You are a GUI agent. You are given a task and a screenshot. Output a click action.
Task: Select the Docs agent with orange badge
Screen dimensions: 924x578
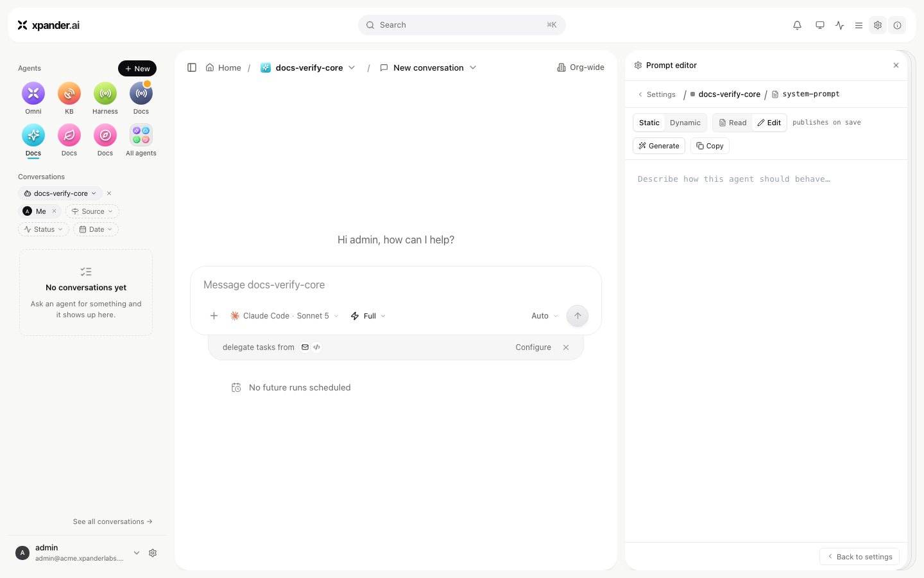coord(141,98)
